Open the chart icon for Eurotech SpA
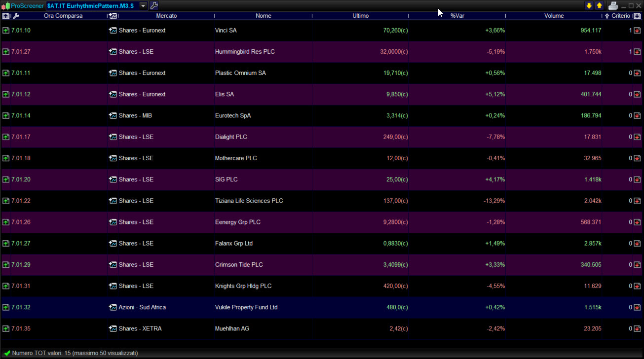 [113, 116]
